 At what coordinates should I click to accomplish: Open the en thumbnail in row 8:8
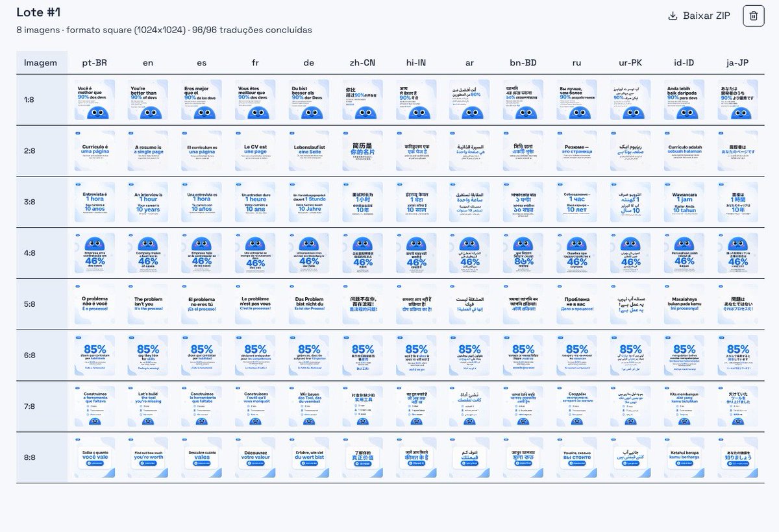coord(148,458)
